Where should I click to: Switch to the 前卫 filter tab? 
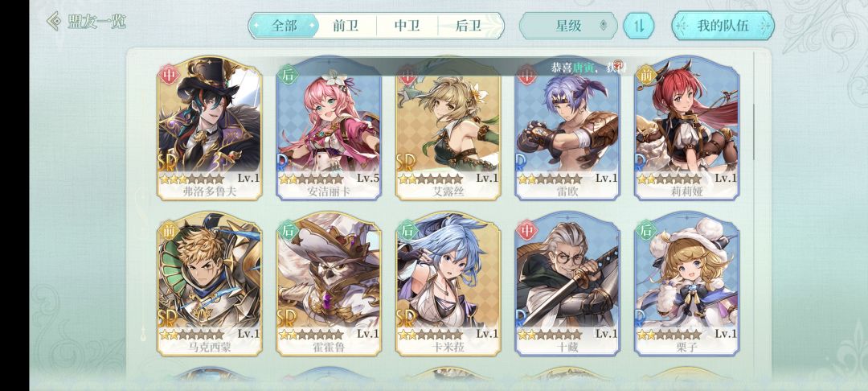[346, 26]
